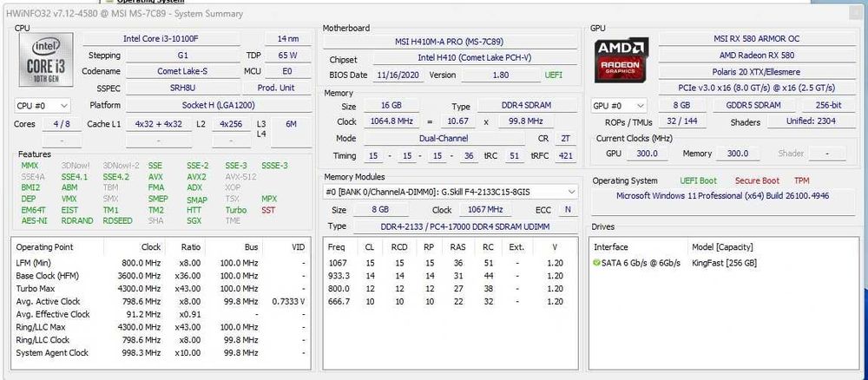
Task: Click memory Type value DDR4 SDRAM
Action: click(526, 105)
